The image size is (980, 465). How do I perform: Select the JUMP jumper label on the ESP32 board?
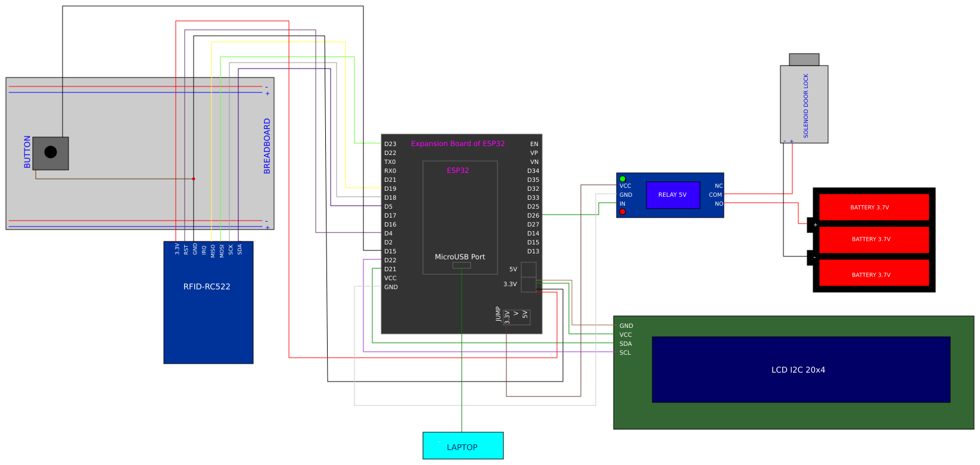coord(498,314)
